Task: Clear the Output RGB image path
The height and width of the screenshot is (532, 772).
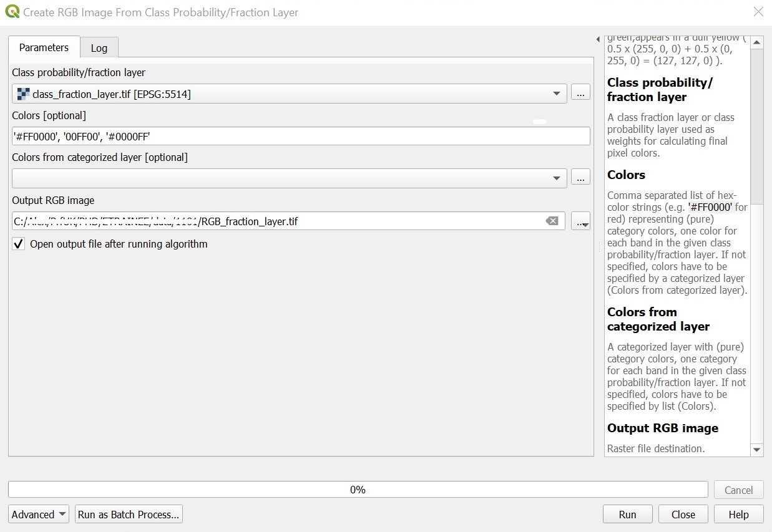Action: click(552, 221)
